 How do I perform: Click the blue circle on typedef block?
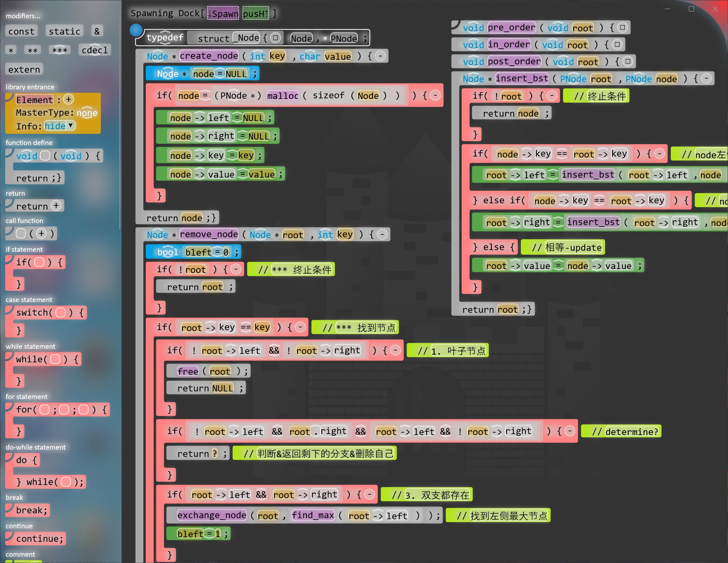point(136,30)
